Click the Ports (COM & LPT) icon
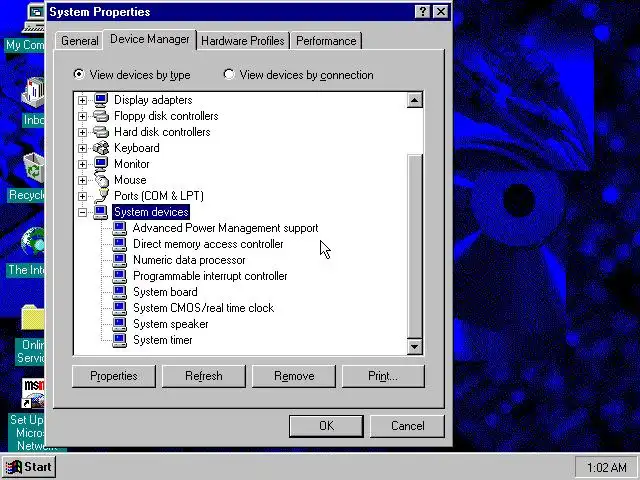Viewport: 640px width, 480px height. pyautogui.click(x=102, y=196)
